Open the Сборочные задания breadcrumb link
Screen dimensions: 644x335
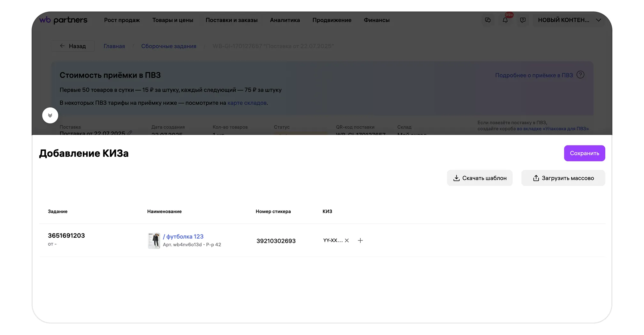169,46
